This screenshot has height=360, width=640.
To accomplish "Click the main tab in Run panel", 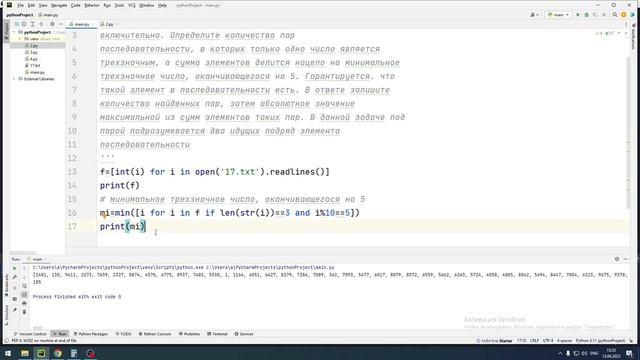I will (37, 259).
